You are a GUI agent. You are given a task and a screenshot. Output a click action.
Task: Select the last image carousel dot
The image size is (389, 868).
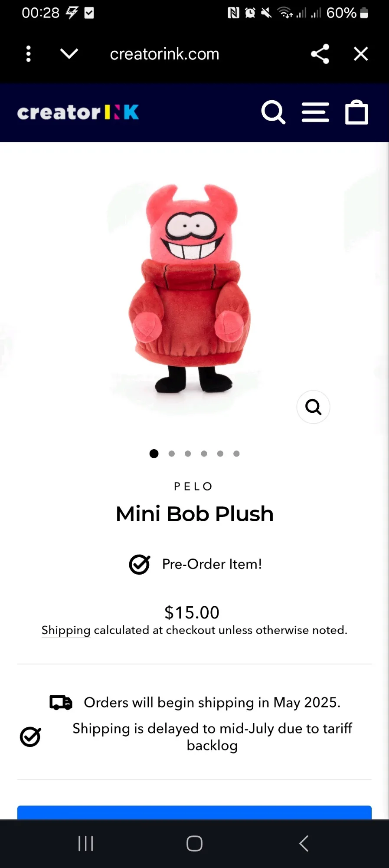[236, 454]
